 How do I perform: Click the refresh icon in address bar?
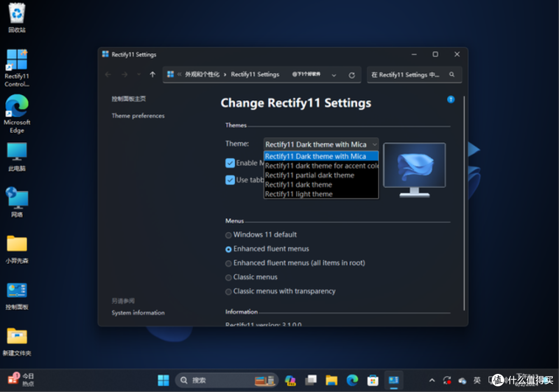tap(352, 75)
